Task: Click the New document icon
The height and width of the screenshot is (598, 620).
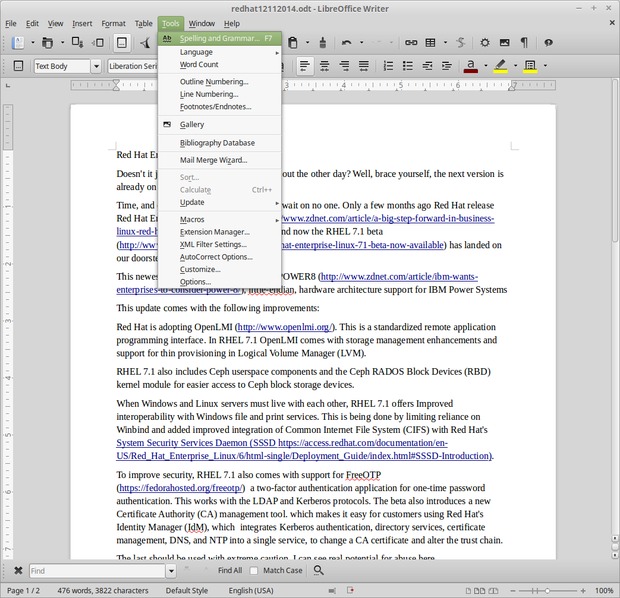Action: pyautogui.click(x=18, y=43)
